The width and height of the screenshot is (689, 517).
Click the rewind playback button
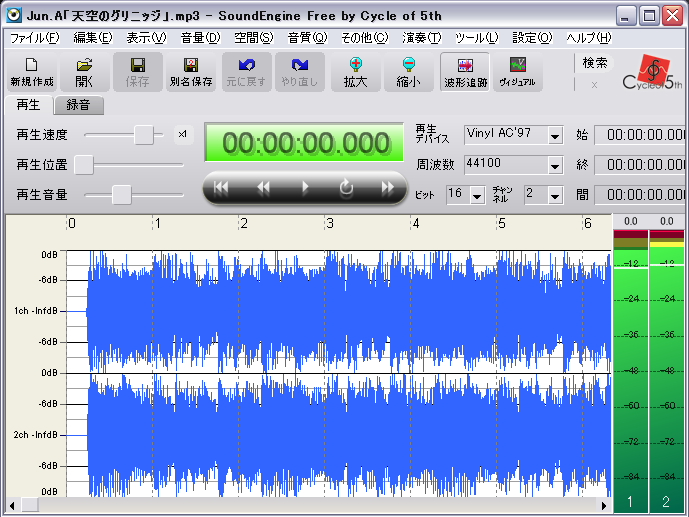(263, 188)
